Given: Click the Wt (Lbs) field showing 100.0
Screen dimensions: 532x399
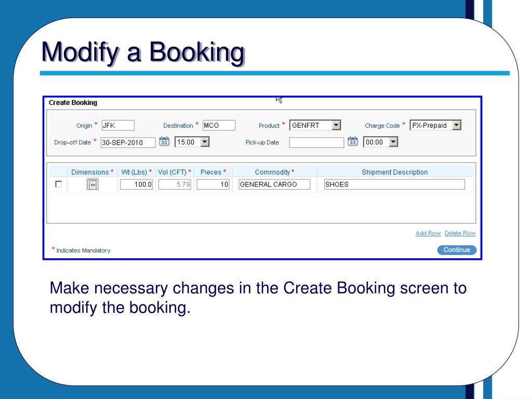Looking at the screenshot, I should [137, 184].
